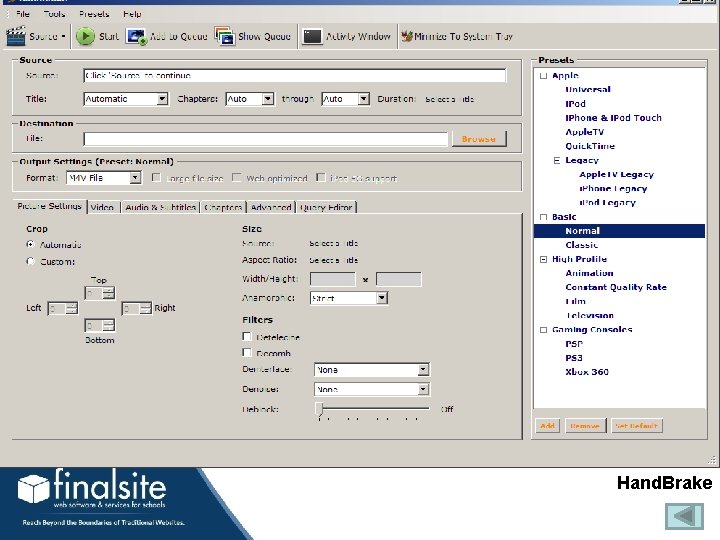Select the Universal preset
Screen dimensions: 720x540
(588, 90)
